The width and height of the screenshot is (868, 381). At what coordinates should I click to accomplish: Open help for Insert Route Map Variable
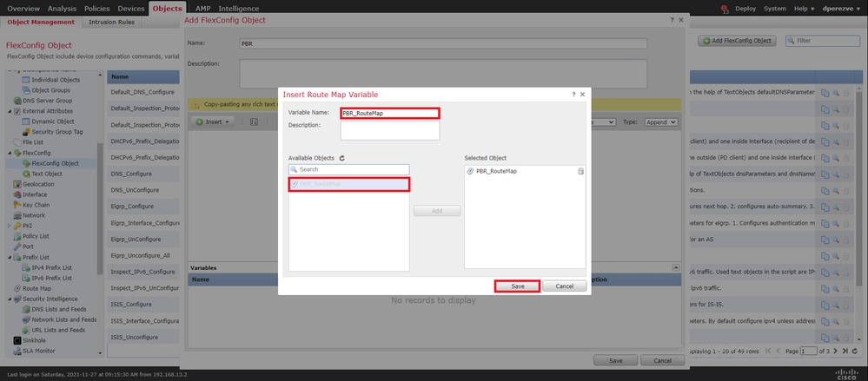tap(573, 95)
